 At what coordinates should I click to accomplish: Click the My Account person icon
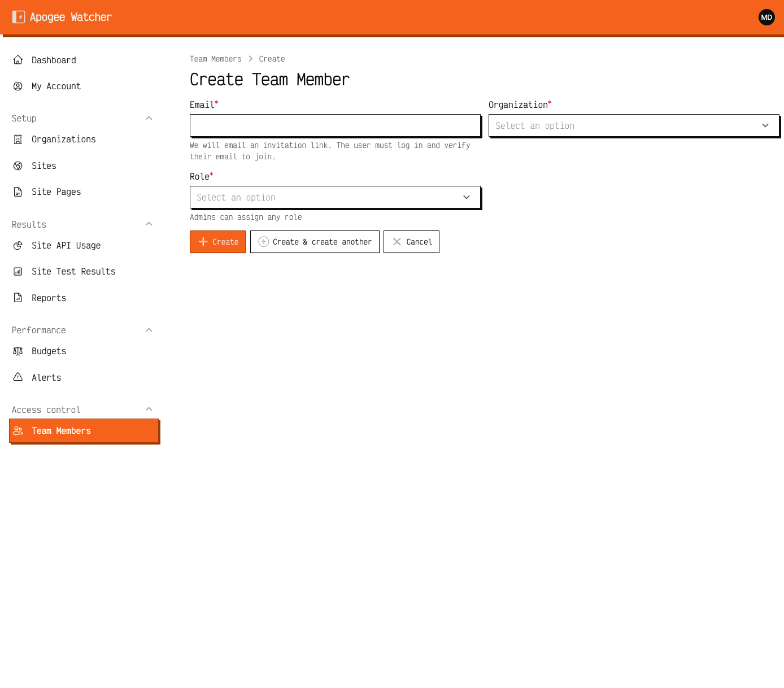(18, 86)
